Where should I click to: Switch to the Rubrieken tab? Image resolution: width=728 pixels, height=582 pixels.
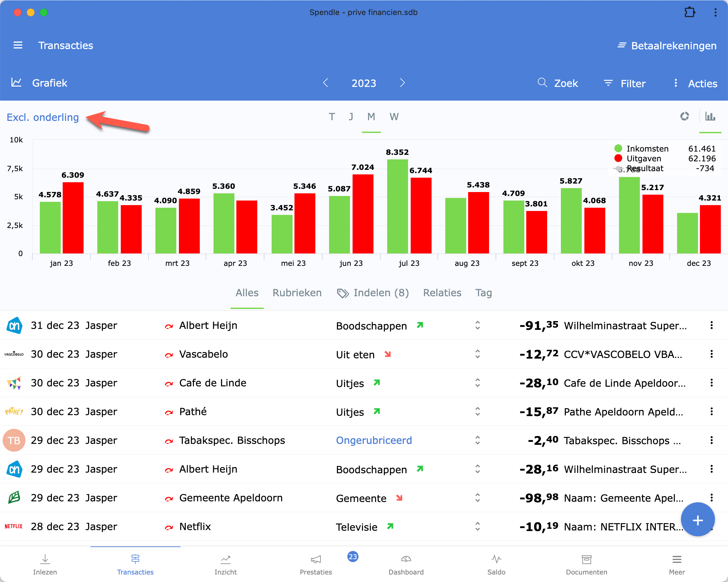pos(297,293)
